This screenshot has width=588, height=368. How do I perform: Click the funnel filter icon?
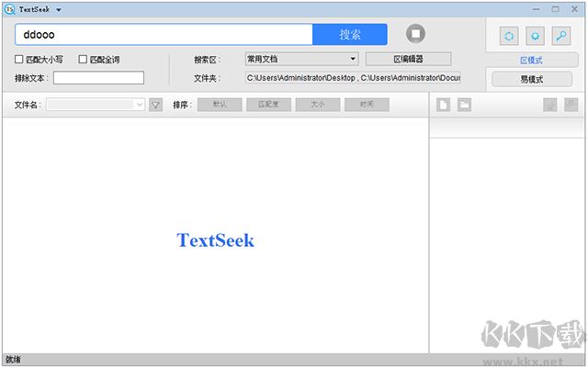155,105
